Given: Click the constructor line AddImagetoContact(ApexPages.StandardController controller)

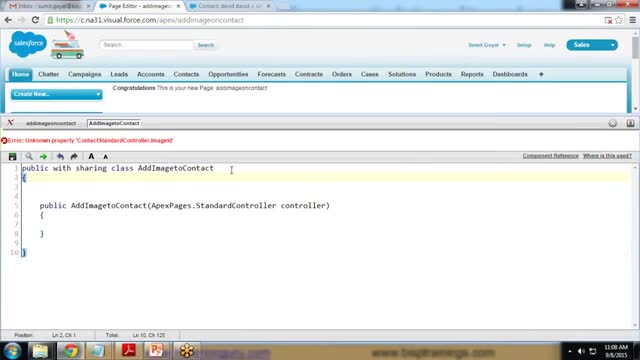Looking at the screenshot, I should click(184, 206).
